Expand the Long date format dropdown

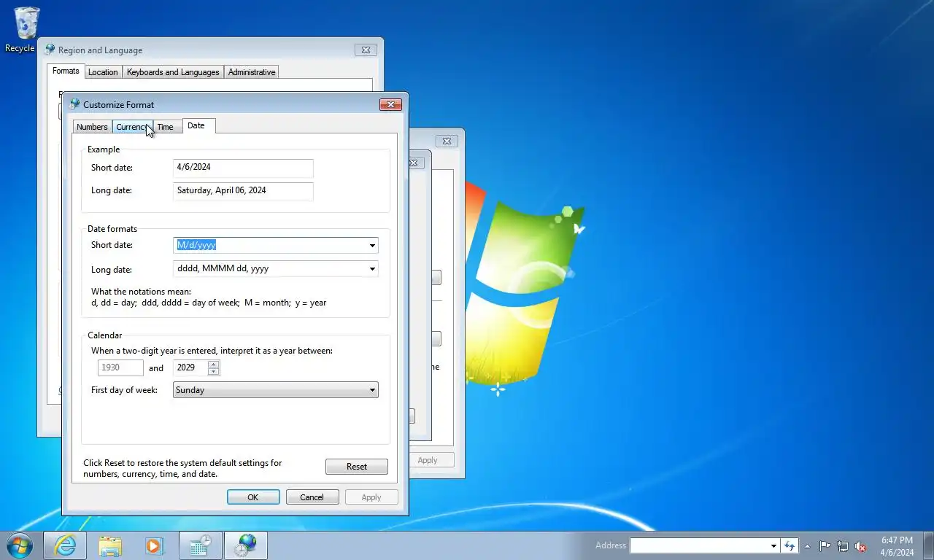[x=372, y=269]
